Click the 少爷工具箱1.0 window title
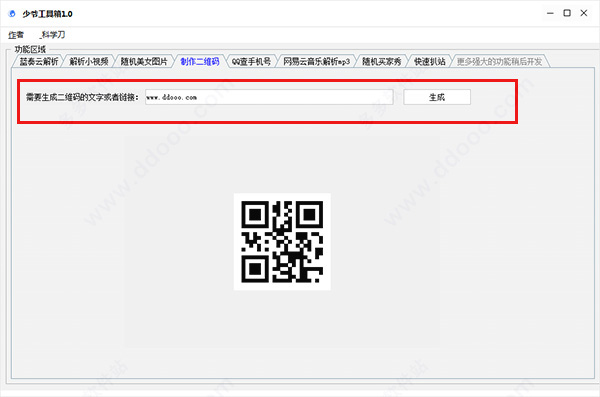This screenshot has height=397, width=600. [47, 14]
